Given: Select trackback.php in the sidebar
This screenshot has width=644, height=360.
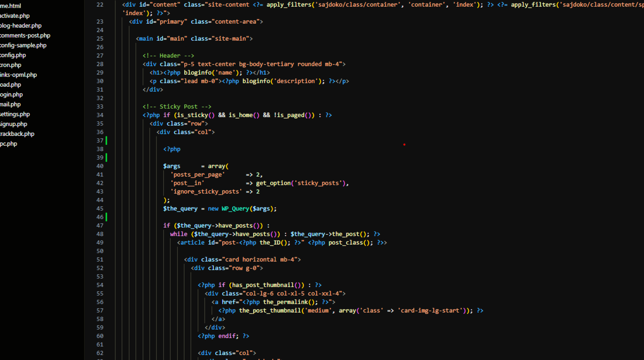Looking at the screenshot, I should [x=17, y=134].
